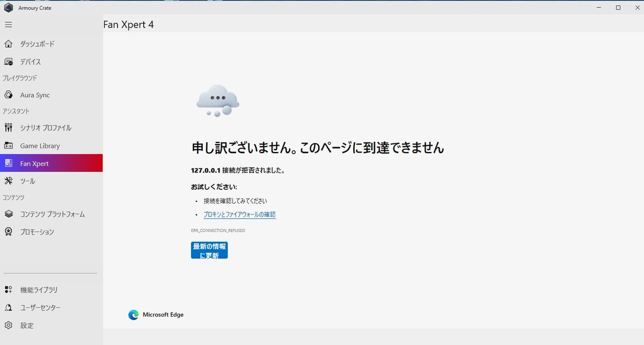Viewport: 644px width, 345px height.
Task: Click the Fan Xpert 4 page title
Action: pos(128,25)
